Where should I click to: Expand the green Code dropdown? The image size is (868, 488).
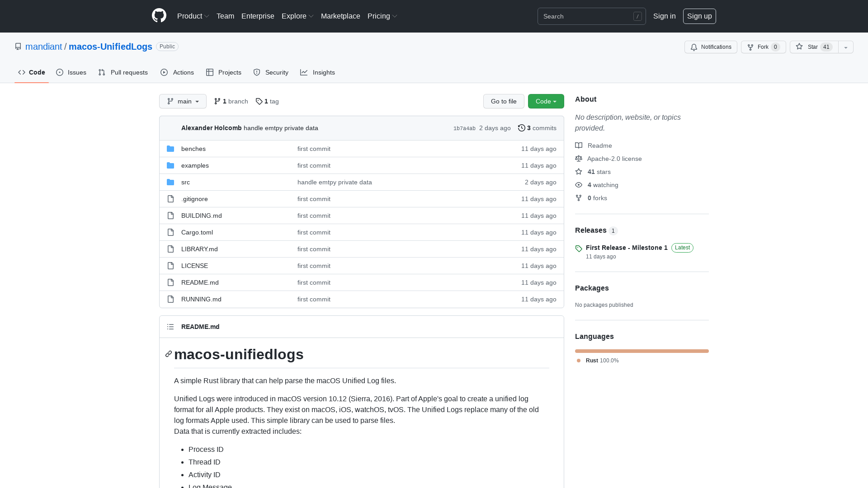tap(546, 101)
